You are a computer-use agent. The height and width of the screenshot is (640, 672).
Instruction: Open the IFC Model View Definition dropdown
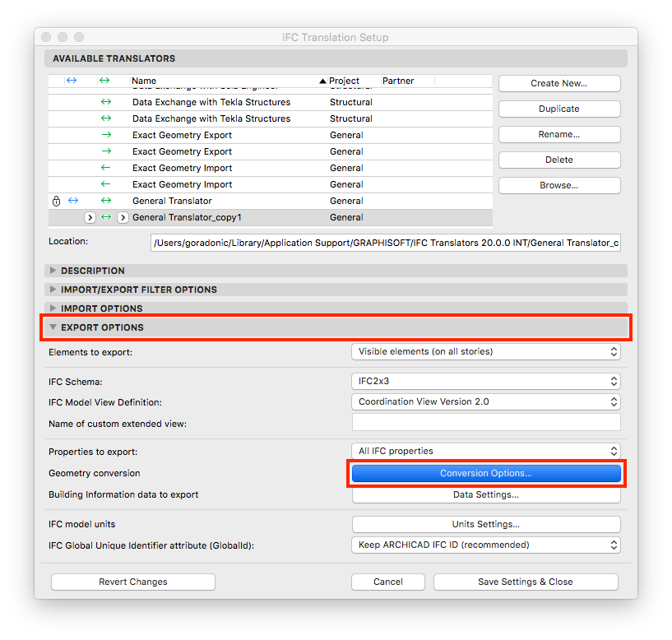coord(486,401)
